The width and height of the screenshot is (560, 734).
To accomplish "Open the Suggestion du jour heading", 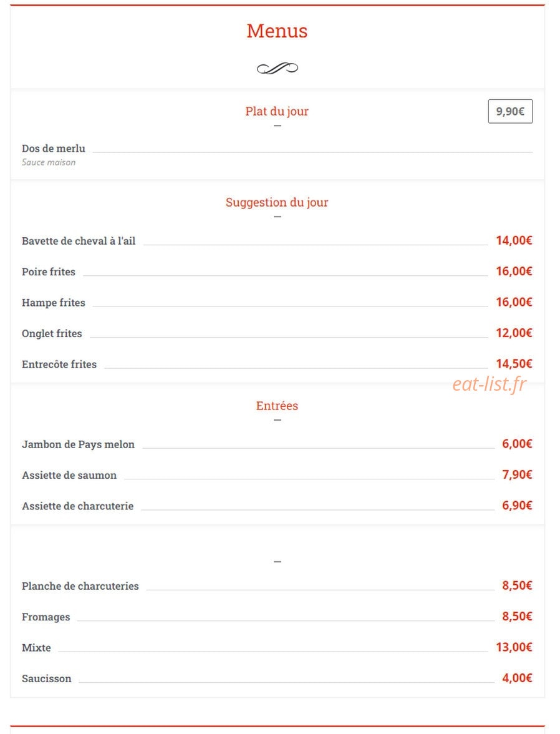I will click(277, 202).
